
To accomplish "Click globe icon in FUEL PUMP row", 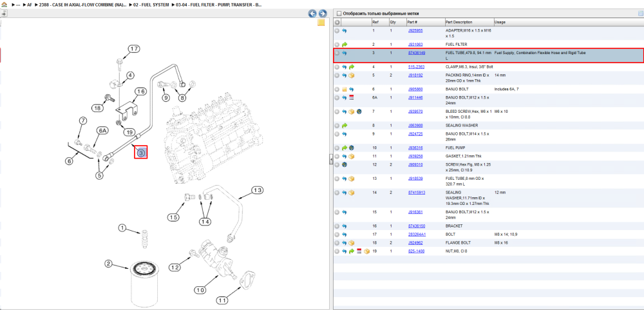I will 352,148.
